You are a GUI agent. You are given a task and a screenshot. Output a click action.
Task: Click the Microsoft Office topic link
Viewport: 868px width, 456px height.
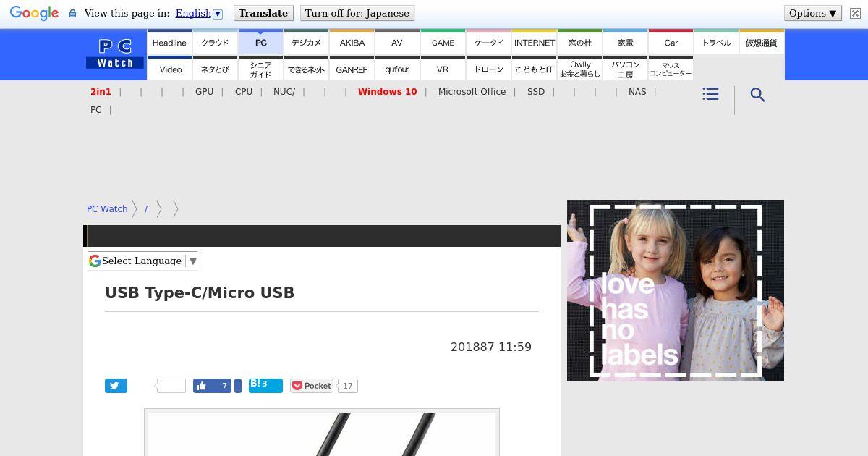point(472,92)
